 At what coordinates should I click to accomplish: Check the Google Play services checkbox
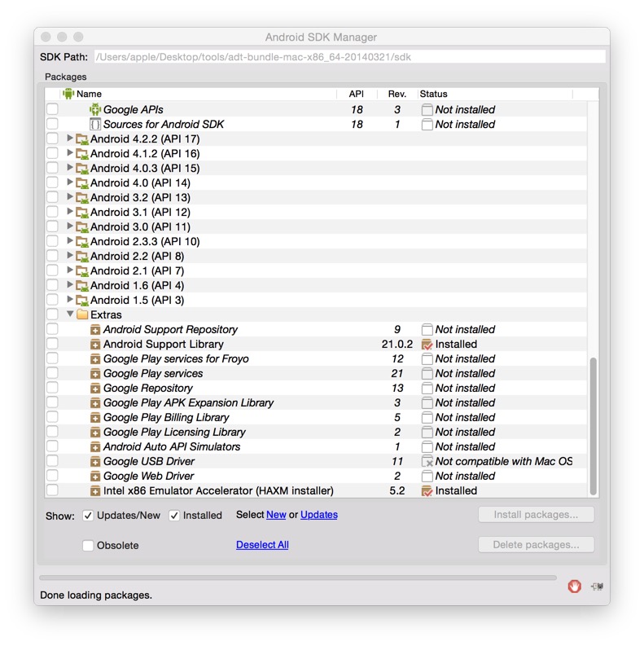[x=52, y=373]
